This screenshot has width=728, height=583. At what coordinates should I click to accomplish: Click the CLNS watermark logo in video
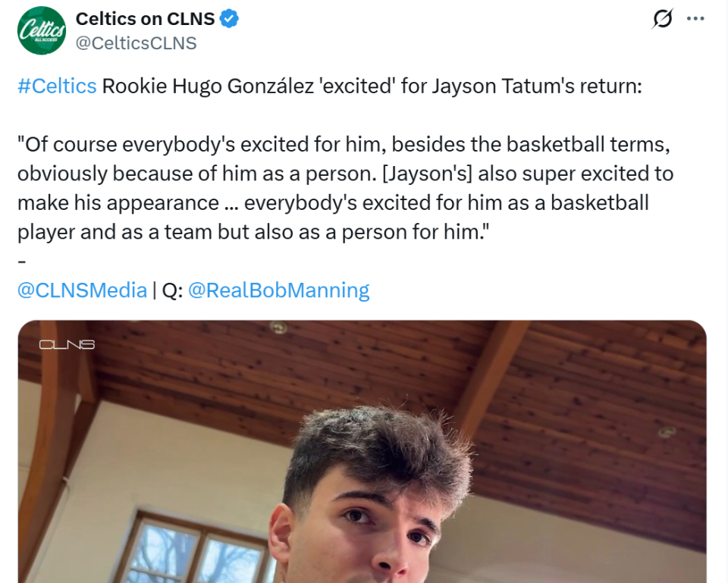(x=67, y=345)
